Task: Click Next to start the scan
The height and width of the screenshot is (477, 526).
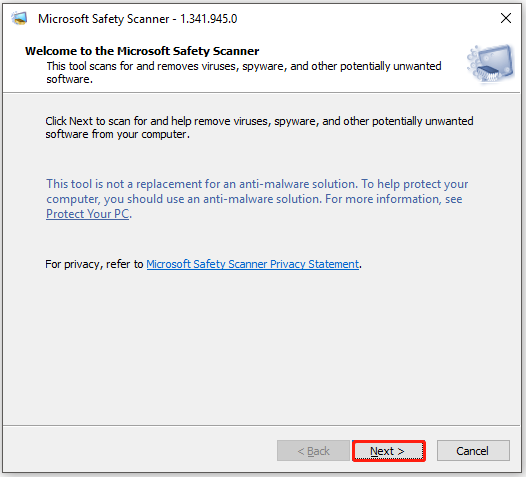Action: click(389, 451)
